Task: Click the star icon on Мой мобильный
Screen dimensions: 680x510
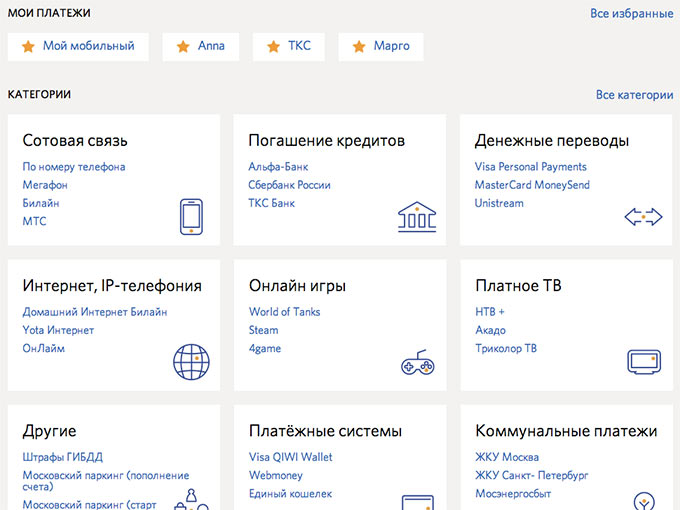Action: [28, 46]
